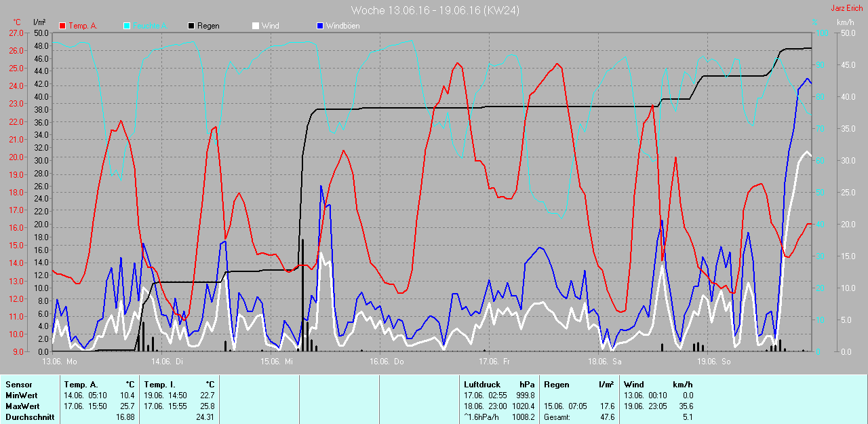Select the "Feuchte A." legend label
Image resolution: width=868 pixels, height=424 pixels.
tap(151, 26)
